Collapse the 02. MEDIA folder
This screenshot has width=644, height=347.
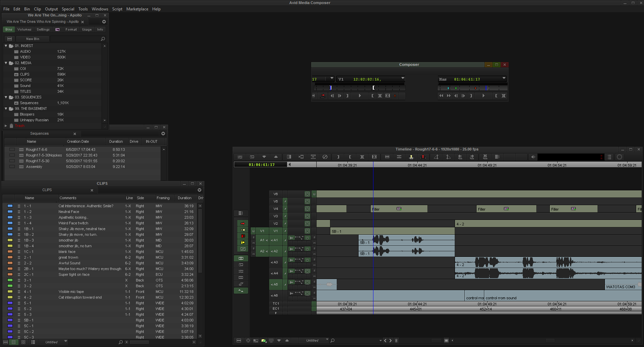click(6, 63)
